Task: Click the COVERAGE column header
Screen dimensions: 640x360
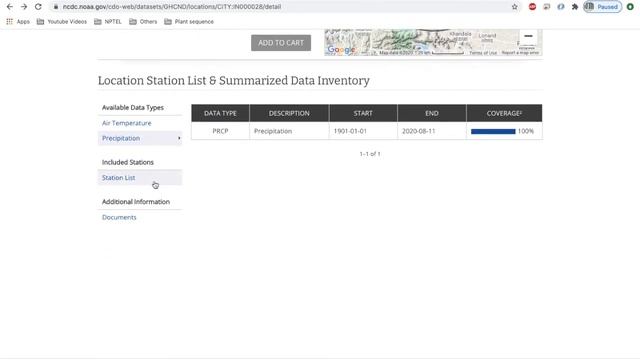Action: point(504,113)
